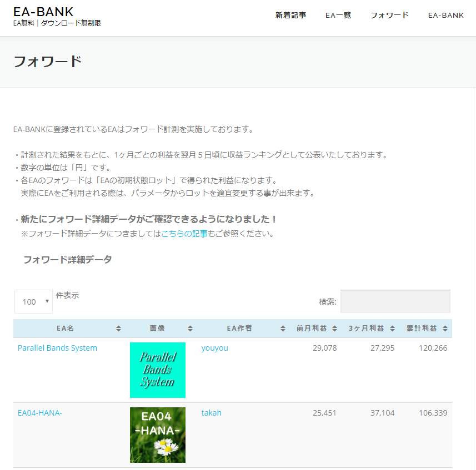
Task: Click the EA-BANK site logo
Action: pos(43,12)
